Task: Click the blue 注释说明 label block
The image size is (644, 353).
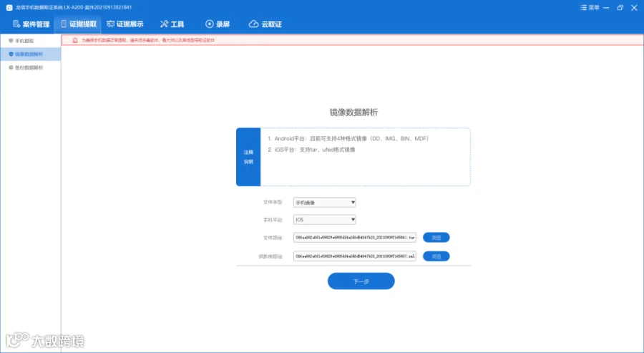Action: (x=248, y=157)
